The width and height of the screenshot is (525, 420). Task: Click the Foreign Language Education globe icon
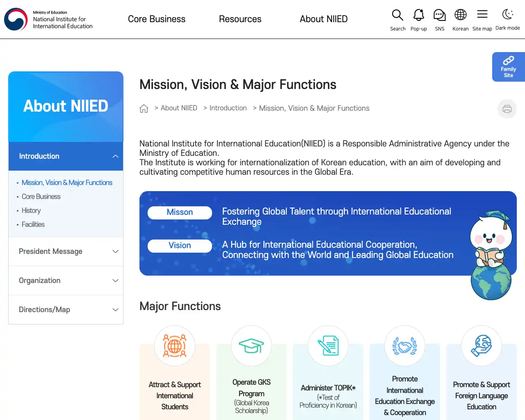click(x=482, y=346)
